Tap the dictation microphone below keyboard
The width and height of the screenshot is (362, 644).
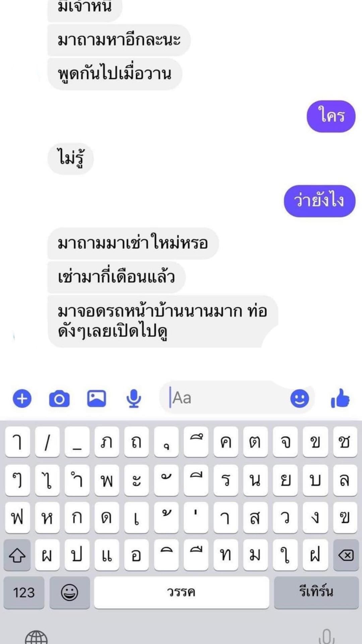click(327, 636)
